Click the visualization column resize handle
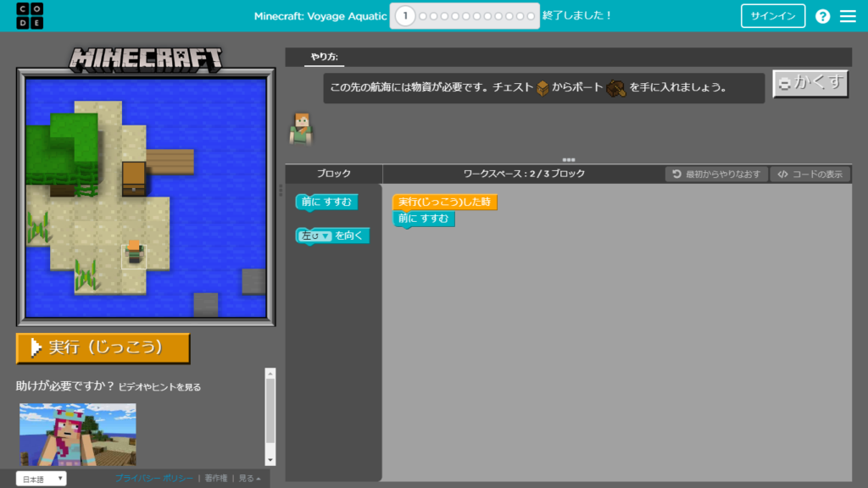 pyautogui.click(x=280, y=191)
